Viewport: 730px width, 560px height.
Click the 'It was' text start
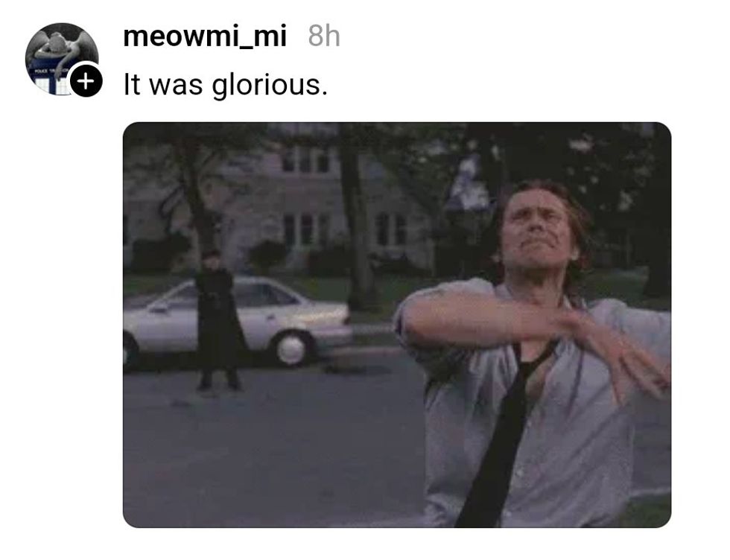163,85
